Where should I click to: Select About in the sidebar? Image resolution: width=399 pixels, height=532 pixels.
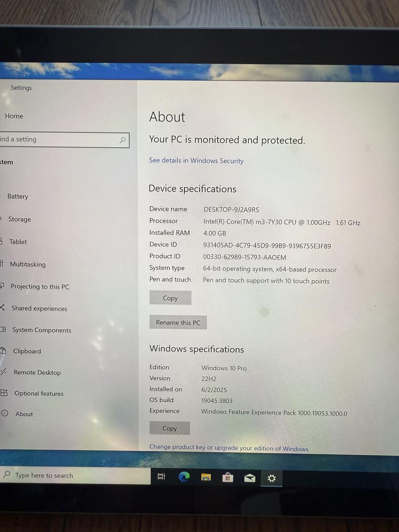click(24, 414)
